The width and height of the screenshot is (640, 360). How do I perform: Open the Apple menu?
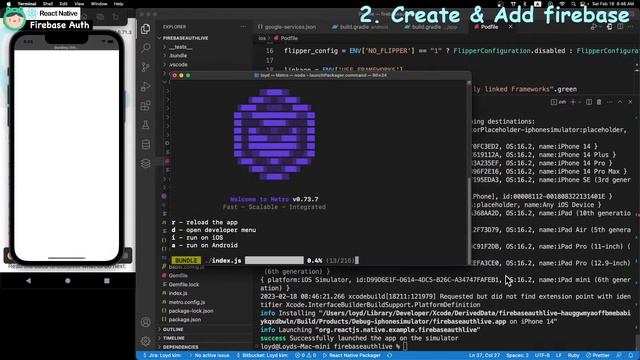point(9,4)
